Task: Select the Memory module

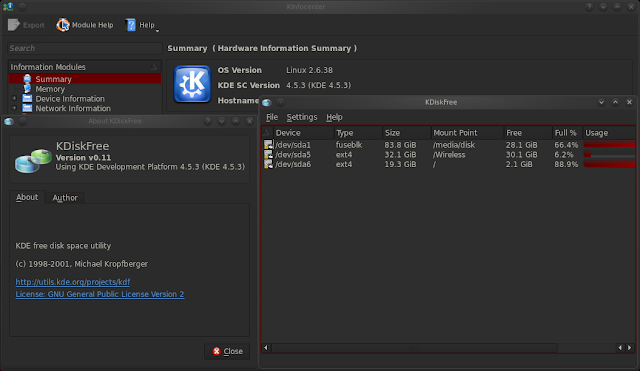Action: tap(50, 89)
